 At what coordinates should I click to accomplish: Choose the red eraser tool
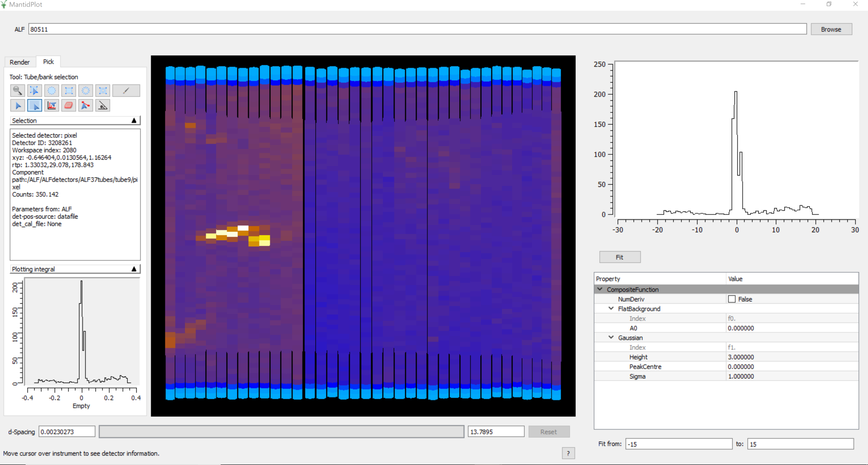[x=69, y=106]
